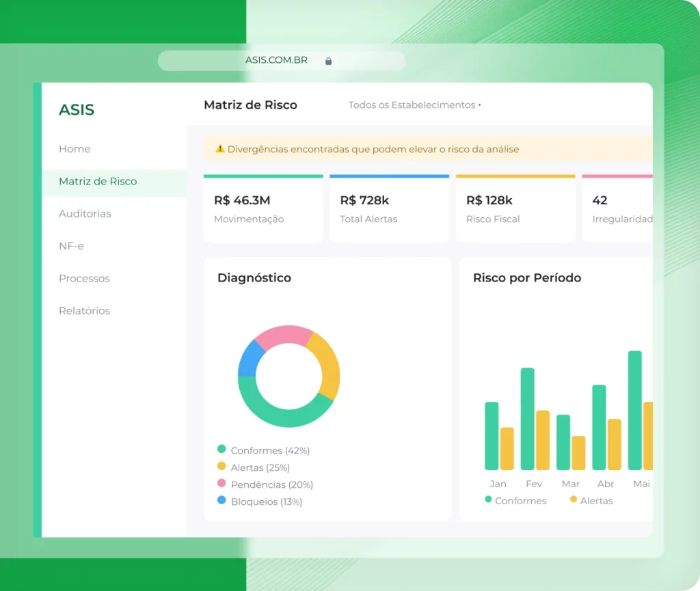Viewport: 700px width, 591px height.
Task: Click the blue Bloqueios legend dot
Action: point(221,500)
